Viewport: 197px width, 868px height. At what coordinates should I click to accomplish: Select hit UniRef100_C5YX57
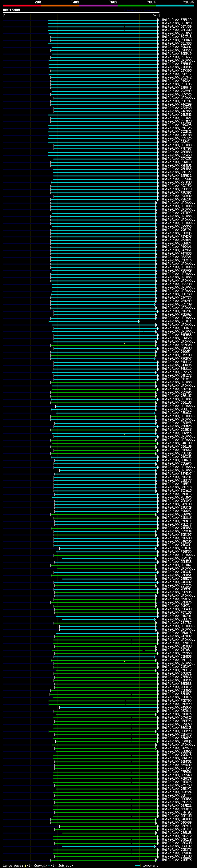177,159
